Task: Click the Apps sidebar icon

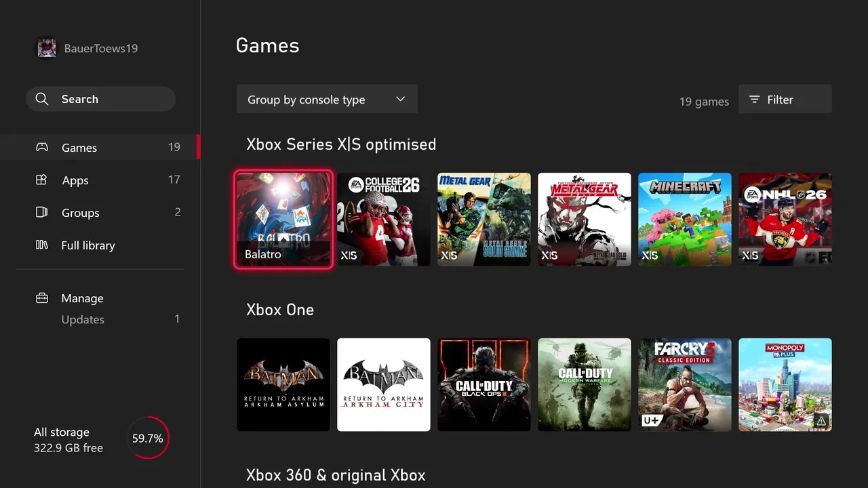Action: click(41, 180)
